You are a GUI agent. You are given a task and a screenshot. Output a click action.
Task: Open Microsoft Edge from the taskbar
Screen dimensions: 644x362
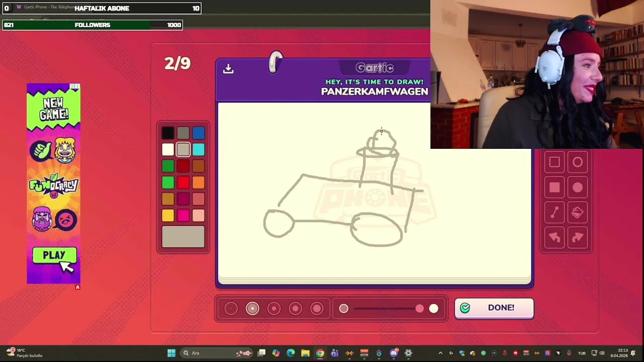pyautogui.click(x=291, y=353)
